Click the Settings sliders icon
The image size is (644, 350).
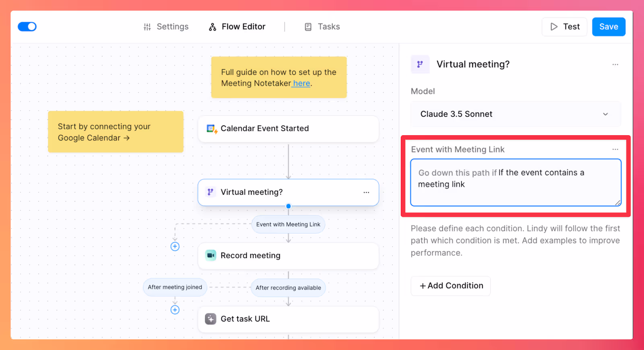click(x=147, y=27)
